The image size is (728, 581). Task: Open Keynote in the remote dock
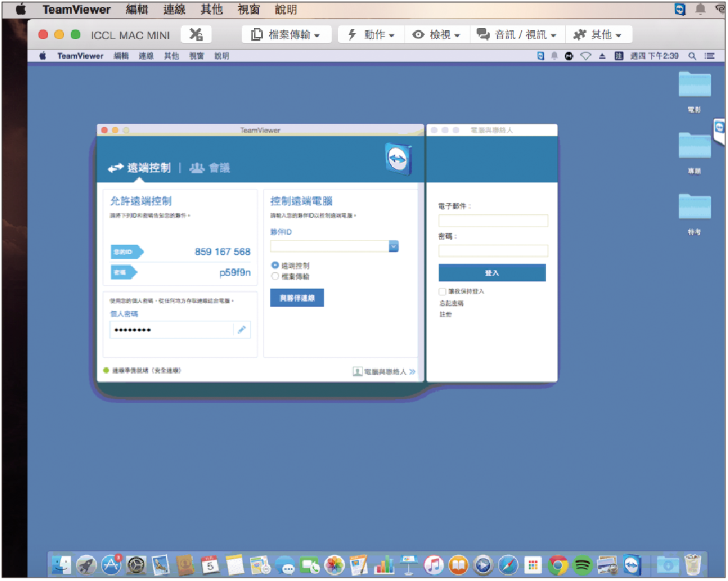(x=409, y=565)
